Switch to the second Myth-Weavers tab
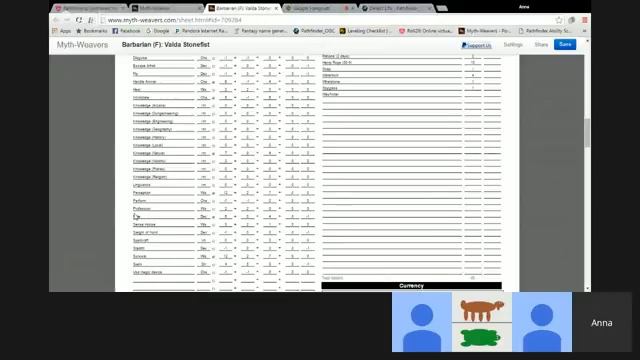 pos(167,8)
